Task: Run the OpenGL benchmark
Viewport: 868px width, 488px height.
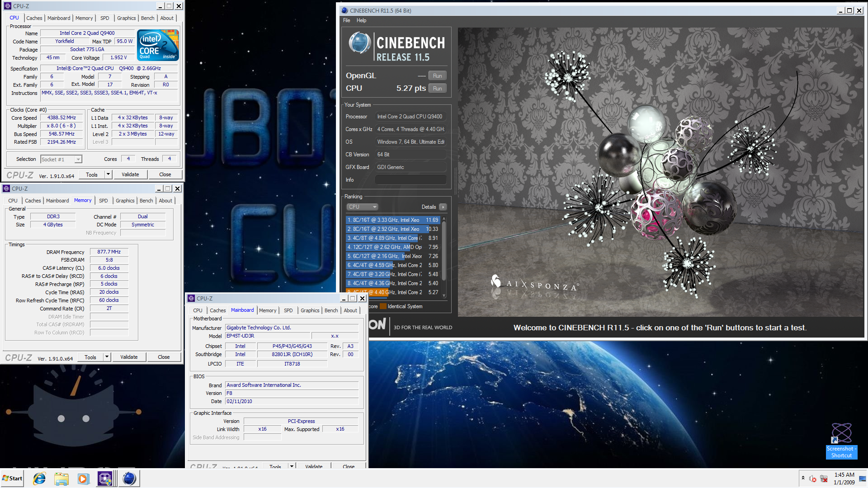Action: click(437, 76)
